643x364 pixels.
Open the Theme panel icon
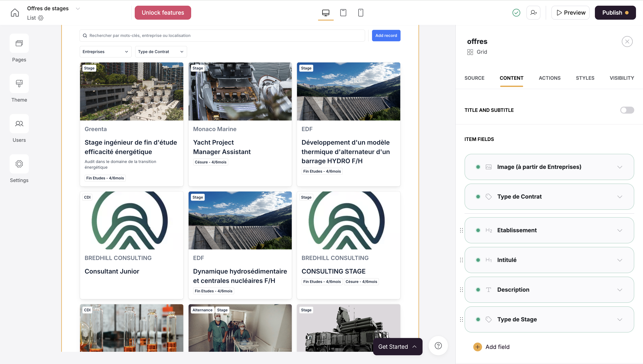pyautogui.click(x=19, y=83)
